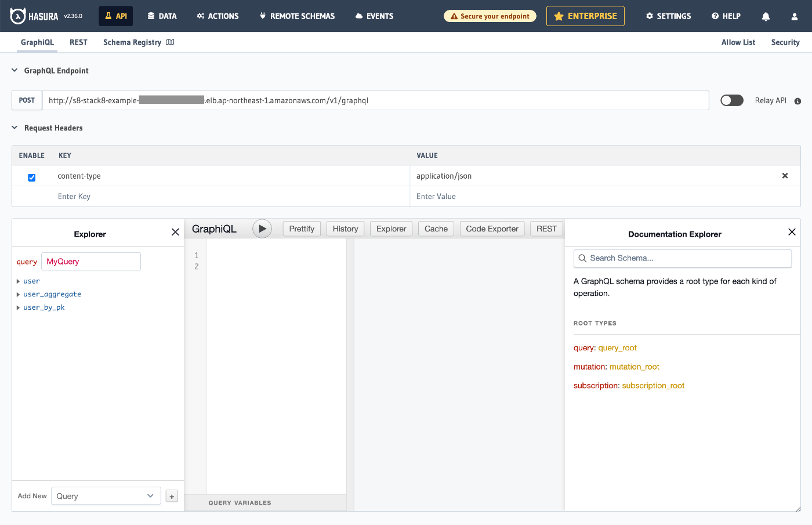Click the REST toolbar button
This screenshot has width=812, height=525.
click(546, 229)
